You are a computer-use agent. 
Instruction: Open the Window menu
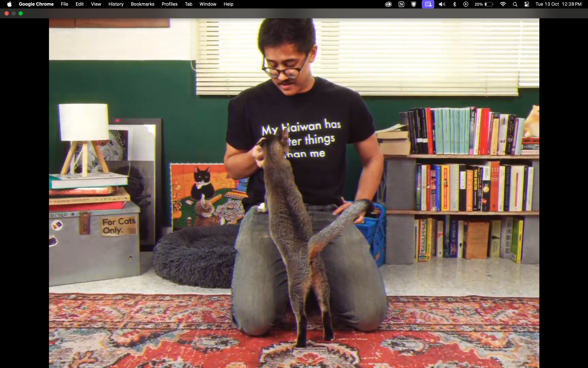[208, 4]
